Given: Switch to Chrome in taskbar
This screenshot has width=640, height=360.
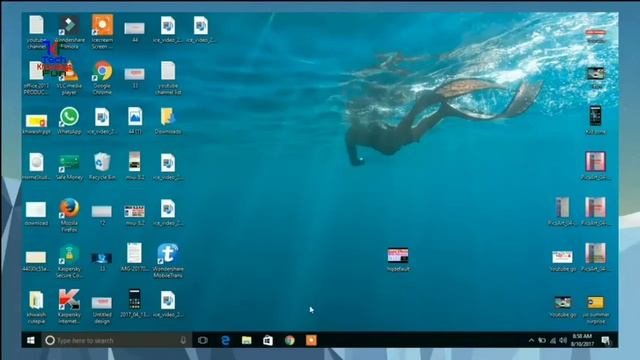Looking at the screenshot, I should coord(290,340).
